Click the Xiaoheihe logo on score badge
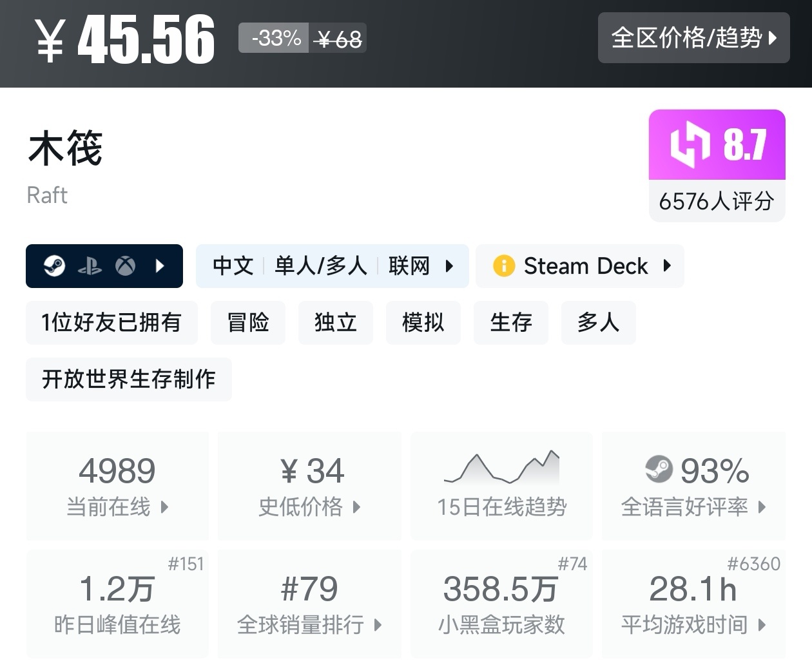This screenshot has height=663, width=812. tap(689, 144)
